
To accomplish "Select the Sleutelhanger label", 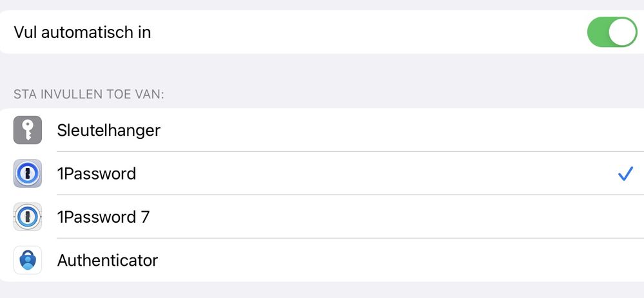I will pos(108,131).
